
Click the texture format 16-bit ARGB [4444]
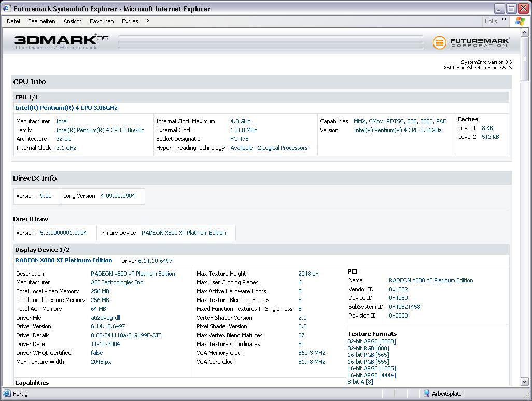pos(372,375)
